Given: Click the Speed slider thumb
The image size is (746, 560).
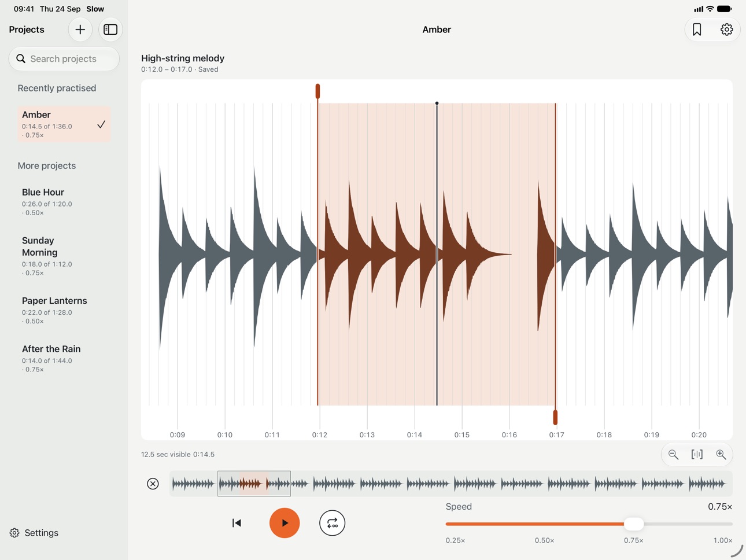Looking at the screenshot, I should 634,524.
